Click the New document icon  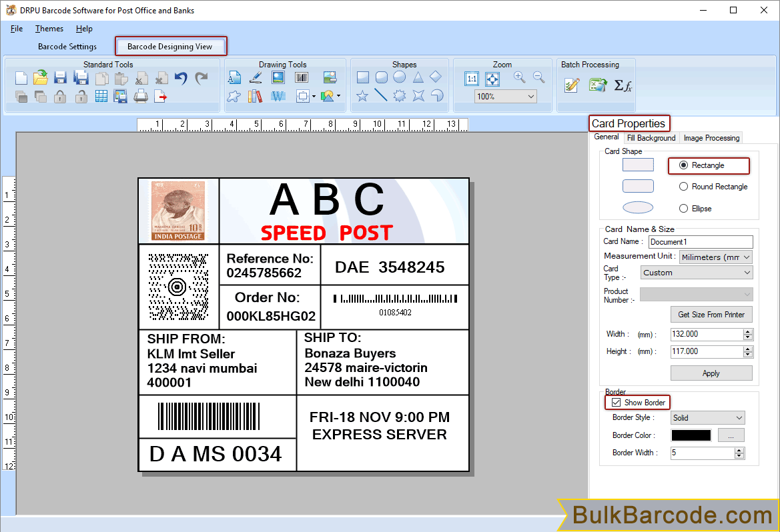click(x=21, y=78)
